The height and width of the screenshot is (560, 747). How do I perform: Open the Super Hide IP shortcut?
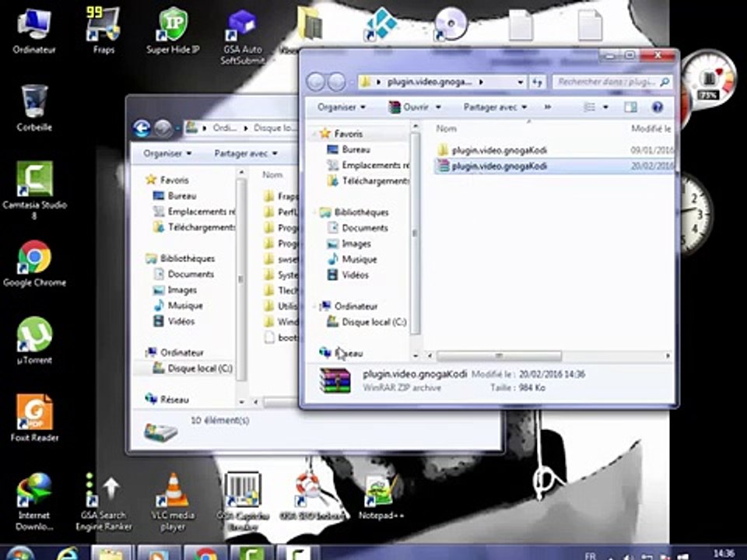pos(173,31)
